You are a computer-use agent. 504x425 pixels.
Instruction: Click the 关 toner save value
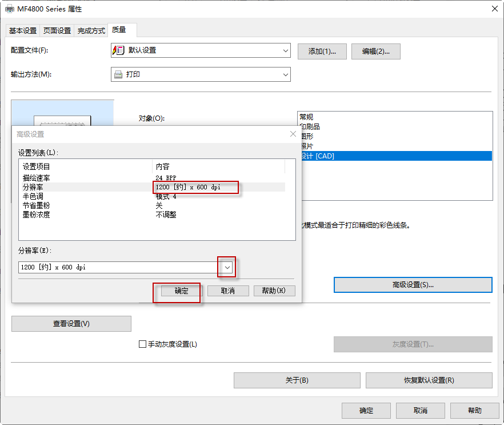(159, 205)
